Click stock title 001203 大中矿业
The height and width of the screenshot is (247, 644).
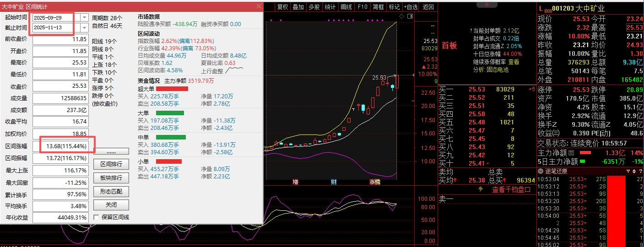click(578, 8)
